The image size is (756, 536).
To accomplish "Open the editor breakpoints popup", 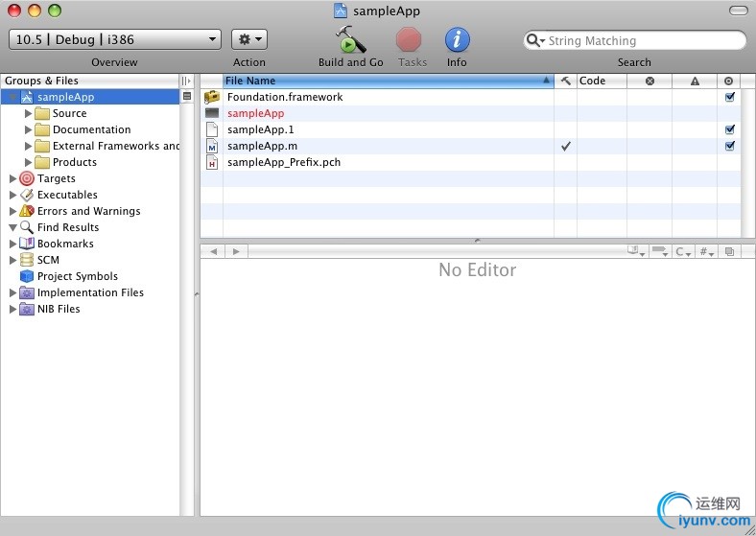I will click(659, 251).
